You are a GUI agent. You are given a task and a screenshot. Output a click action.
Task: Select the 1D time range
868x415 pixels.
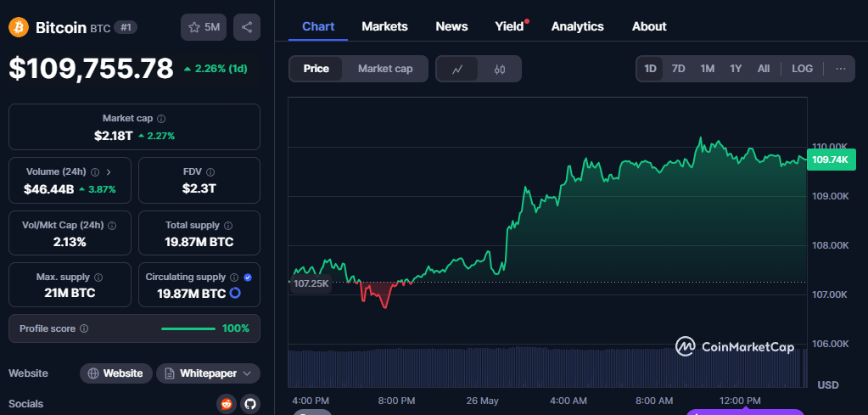(650, 69)
